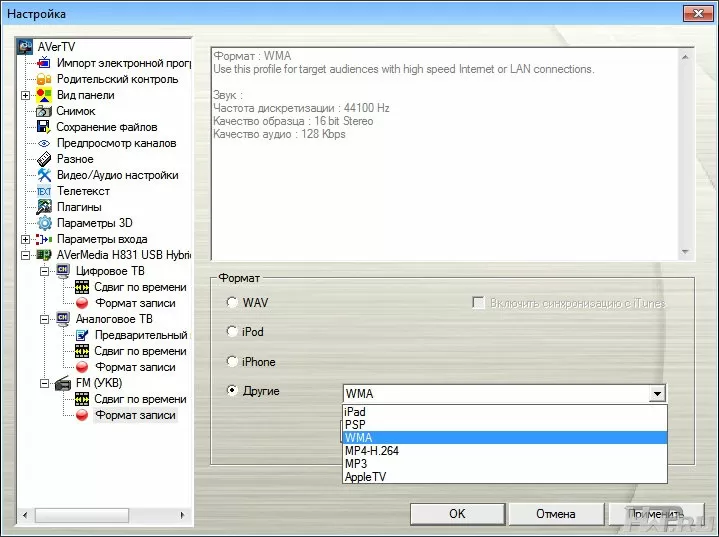Click the Snapshot camera icon
Viewport: 719px width, 537px height.
(x=44, y=111)
